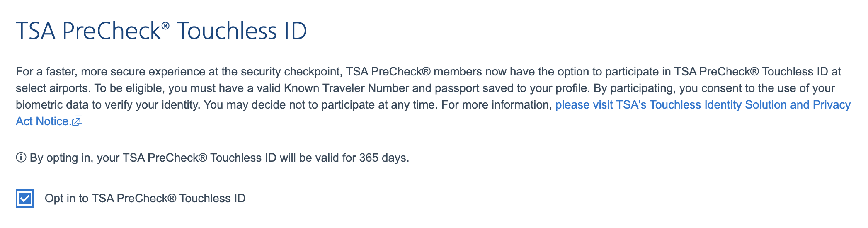The image size is (868, 228).
Task: Uncheck the Opt in to Touchless ID checkbox
Action: coord(25,199)
